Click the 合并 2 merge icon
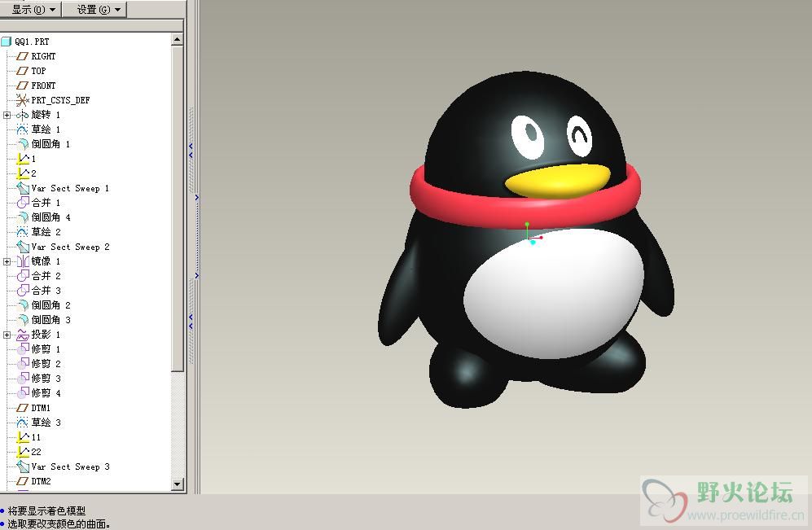Image resolution: width=812 pixels, height=530 pixels. [x=22, y=276]
